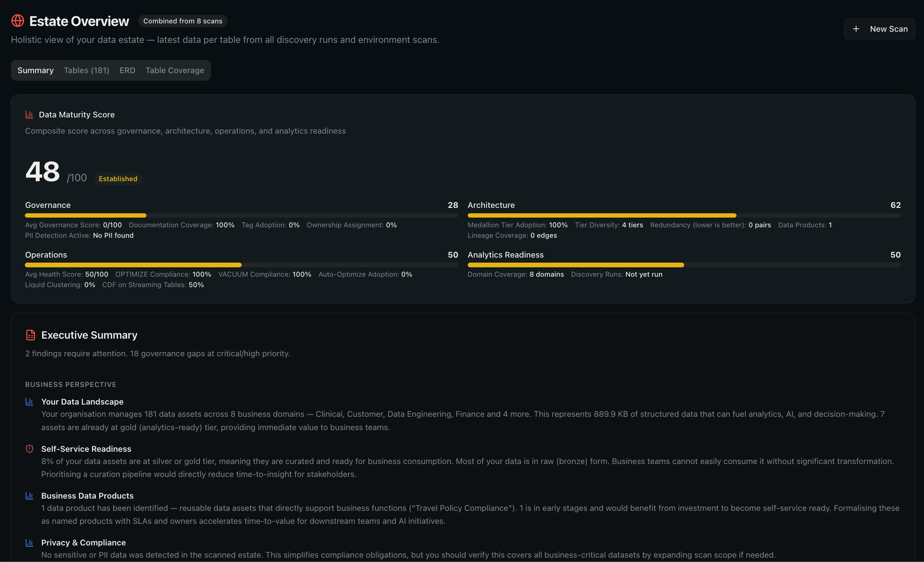The height and width of the screenshot is (562, 924).
Task: Click the Your Data Landscape chart icon
Action: (x=29, y=402)
